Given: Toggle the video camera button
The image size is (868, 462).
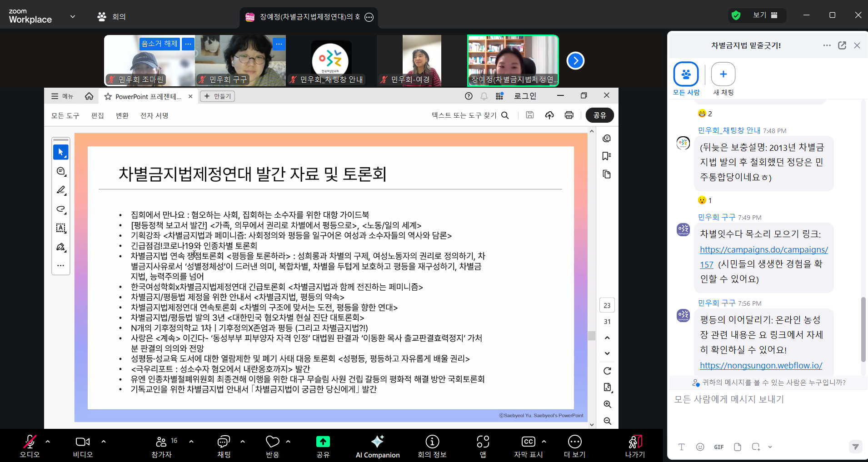Looking at the screenshot, I should (x=83, y=446).
